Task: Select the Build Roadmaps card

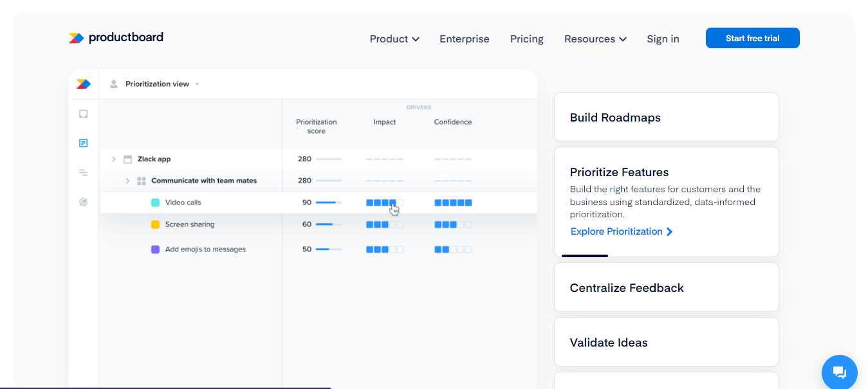Action: [x=666, y=117]
